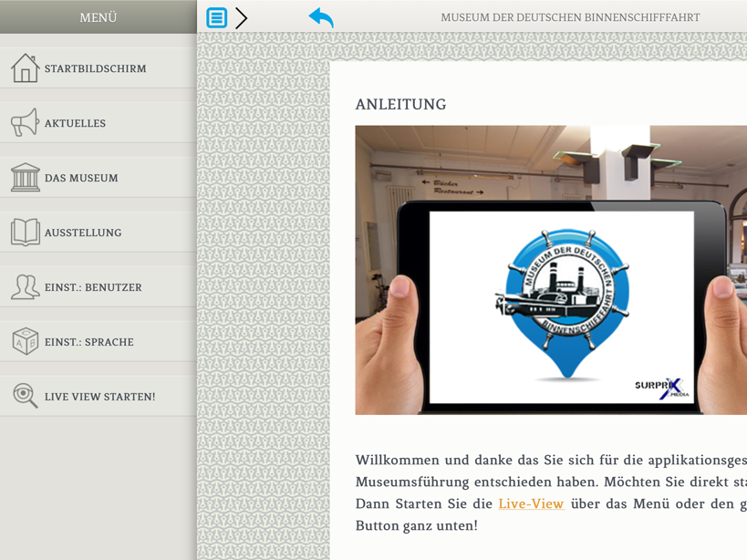Image resolution: width=747 pixels, height=560 pixels.
Task: Select Das Museum in menu
Action: click(x=81, y=178)
